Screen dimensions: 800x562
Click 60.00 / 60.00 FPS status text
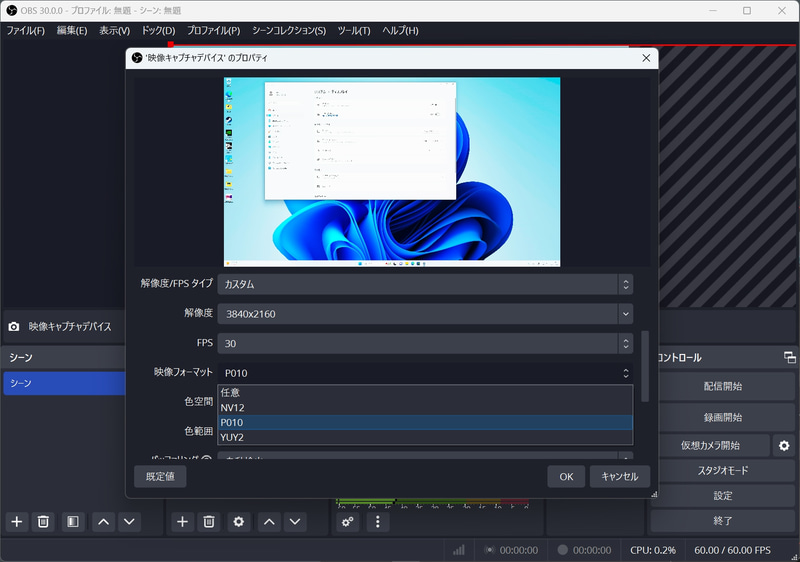[x=732, y=550]
